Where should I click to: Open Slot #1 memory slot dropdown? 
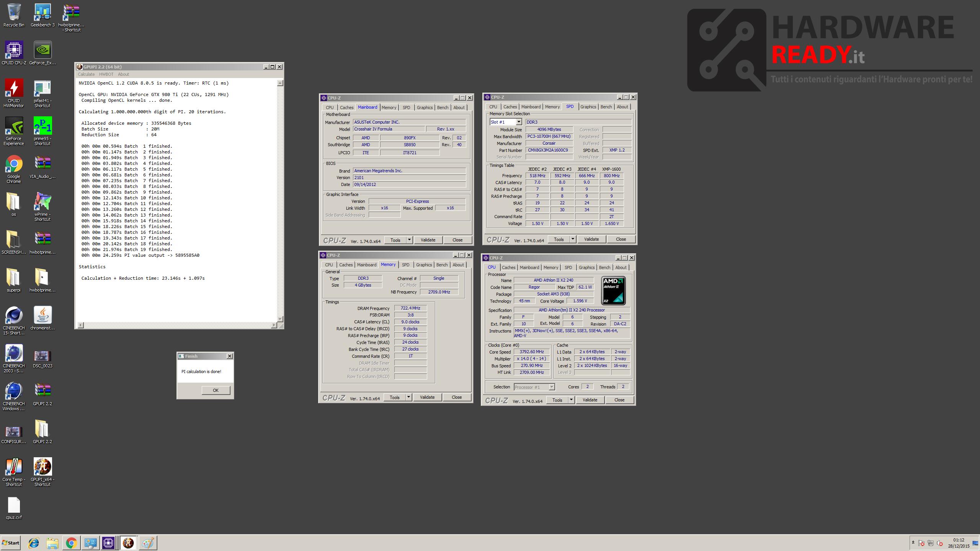519,122
